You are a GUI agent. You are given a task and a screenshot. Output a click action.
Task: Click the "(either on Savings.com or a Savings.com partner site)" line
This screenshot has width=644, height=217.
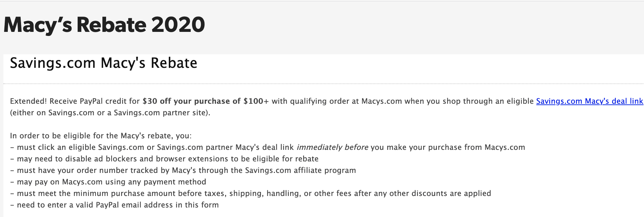(x=110, y=113)
